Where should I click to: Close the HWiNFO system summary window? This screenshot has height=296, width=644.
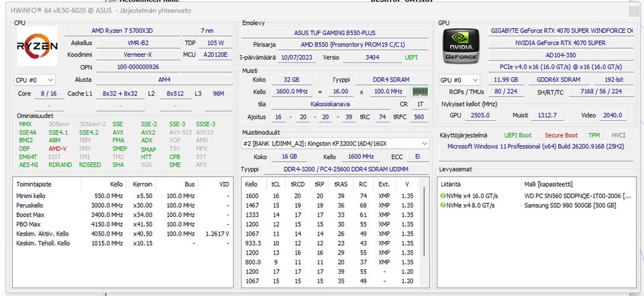pyautogui.click(x=634, y=11)
